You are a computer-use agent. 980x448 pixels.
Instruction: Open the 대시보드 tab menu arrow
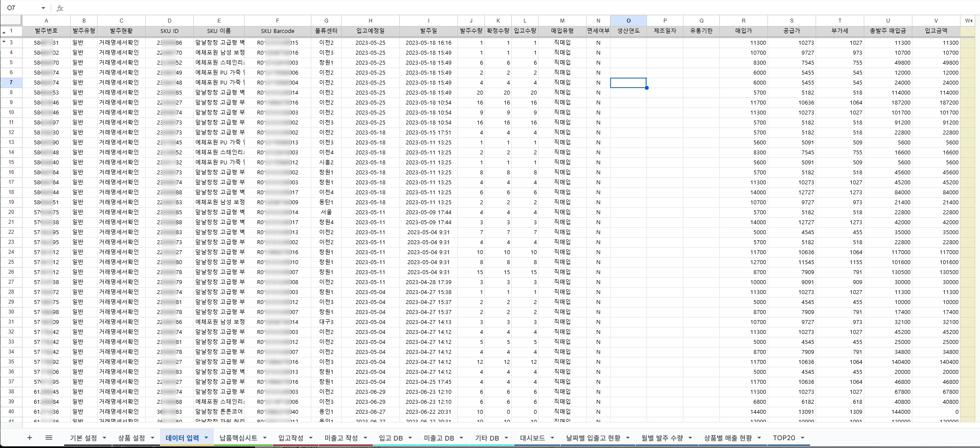click(x=552, y=438)
